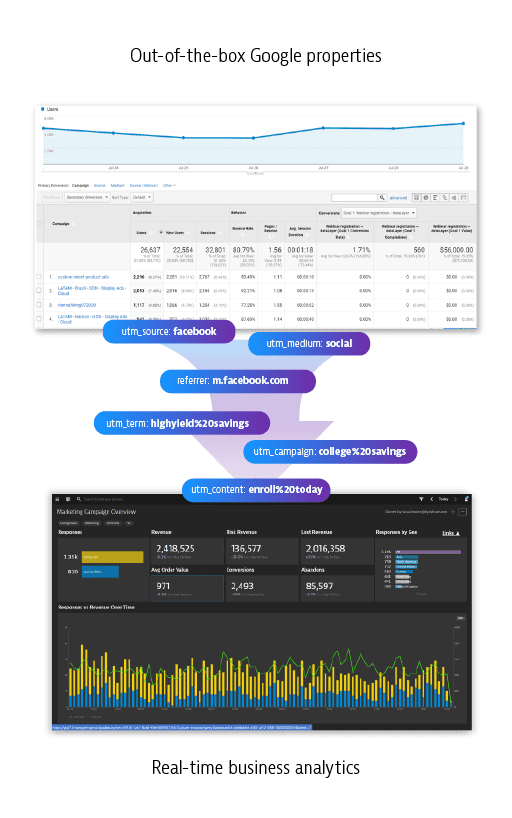Screen dimensions: 512x818
Task: Open Sort Type Default dropdown
Action: tap(141, 197)
